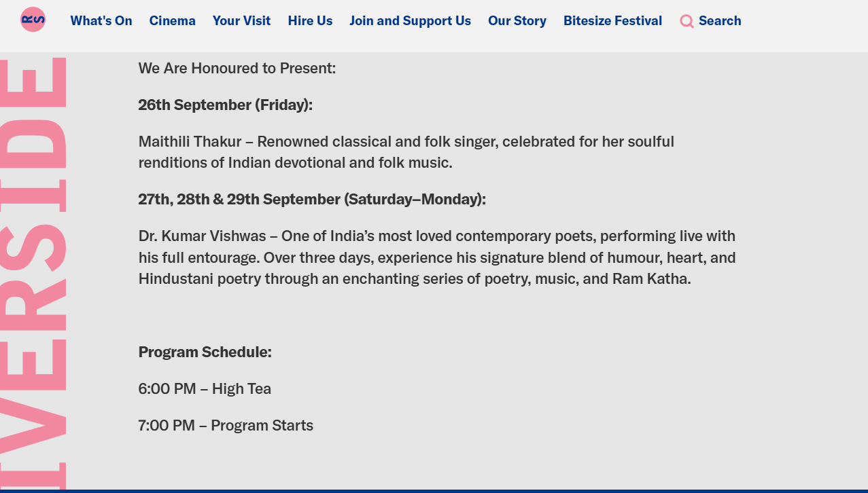Click the 27th, 28th & 29th September heading
868x493 pixels.
(x=312, y=200)
